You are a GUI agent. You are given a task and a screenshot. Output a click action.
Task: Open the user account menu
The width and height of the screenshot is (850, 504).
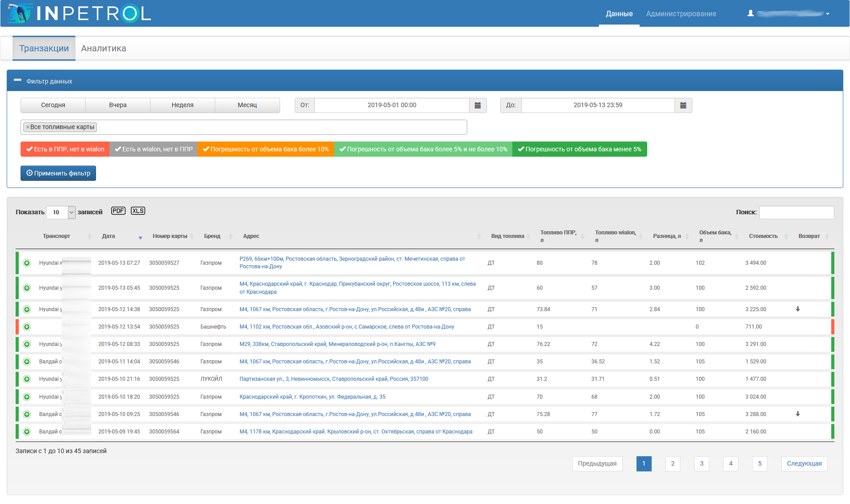[788, 13]
